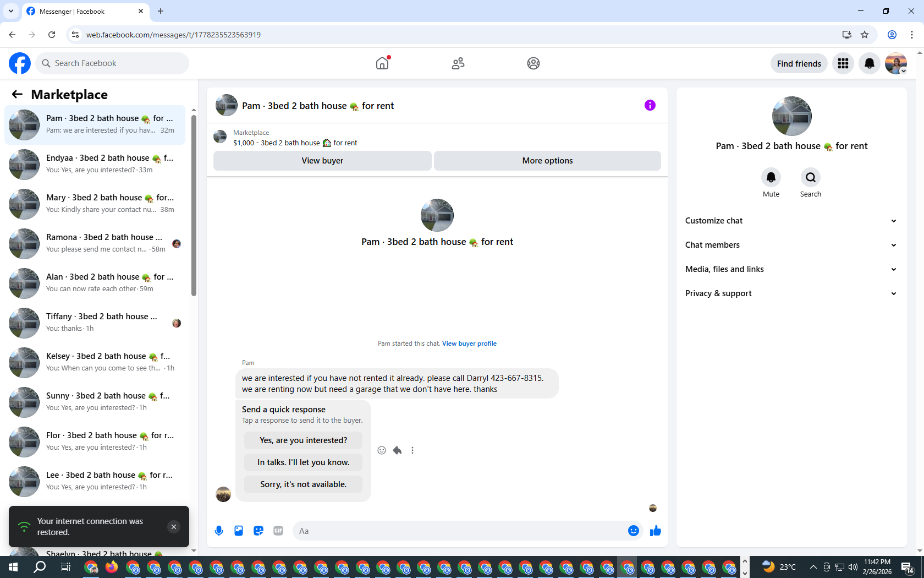924x578 pixels.
Task: Open chat with Tiffany
Action: (95, 323)
